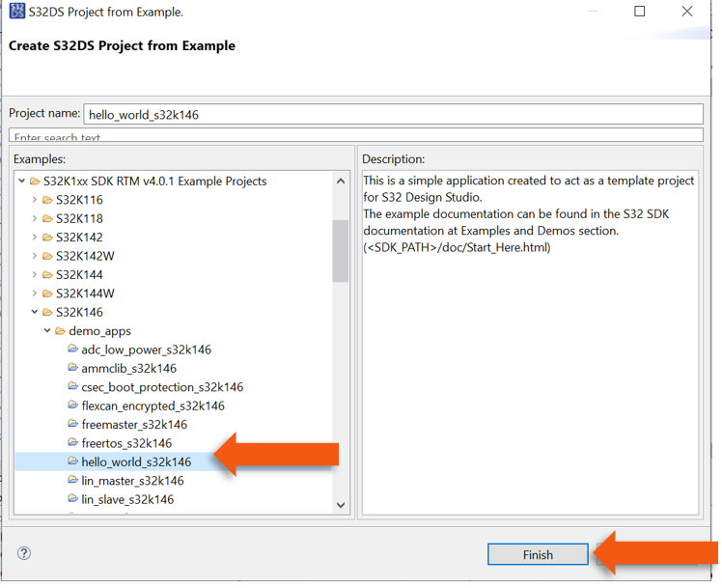Click the csec_boot_protection_s32k146 project icon
Viewport: 722px width, 588px height.
73,387
